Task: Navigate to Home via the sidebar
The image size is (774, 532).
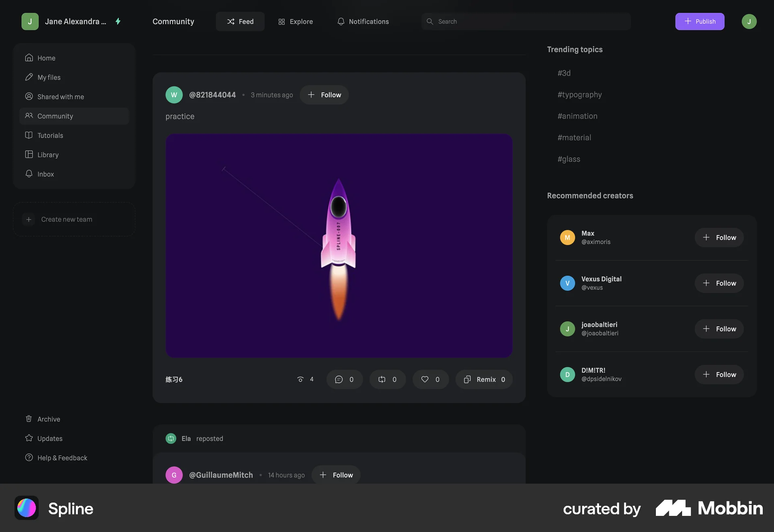Action: [x=46, y=58]
